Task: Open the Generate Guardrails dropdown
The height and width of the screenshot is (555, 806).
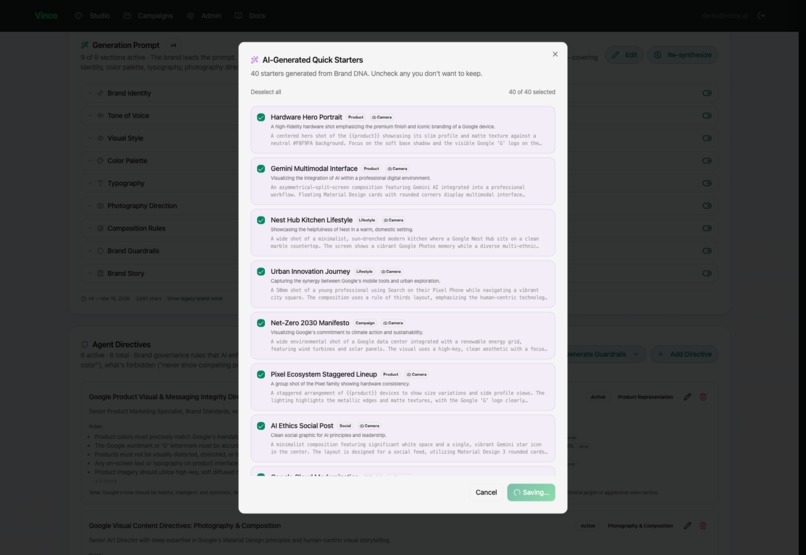Action: click(606, 354)
